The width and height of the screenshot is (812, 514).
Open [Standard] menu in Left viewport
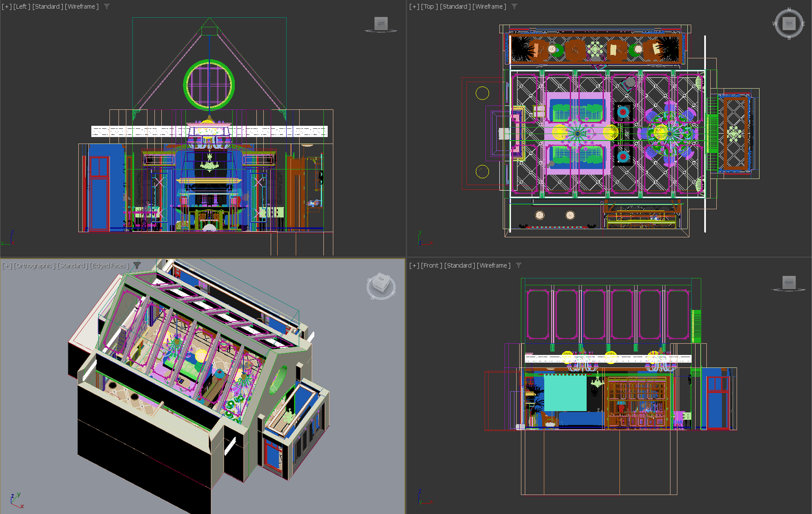pyautogui.click(x=48, y=7)
